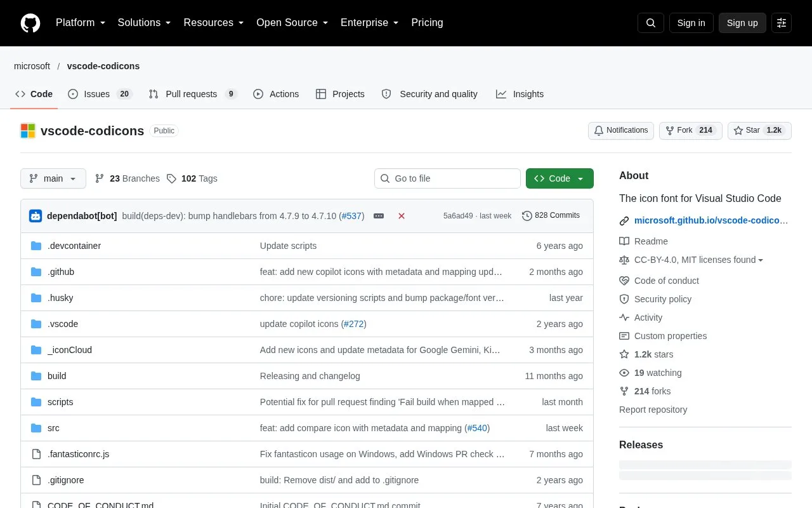The height and width of the screenshot is (508, 812).
Task: Open commit hash 5a6ad49
Action: point(458,216)
